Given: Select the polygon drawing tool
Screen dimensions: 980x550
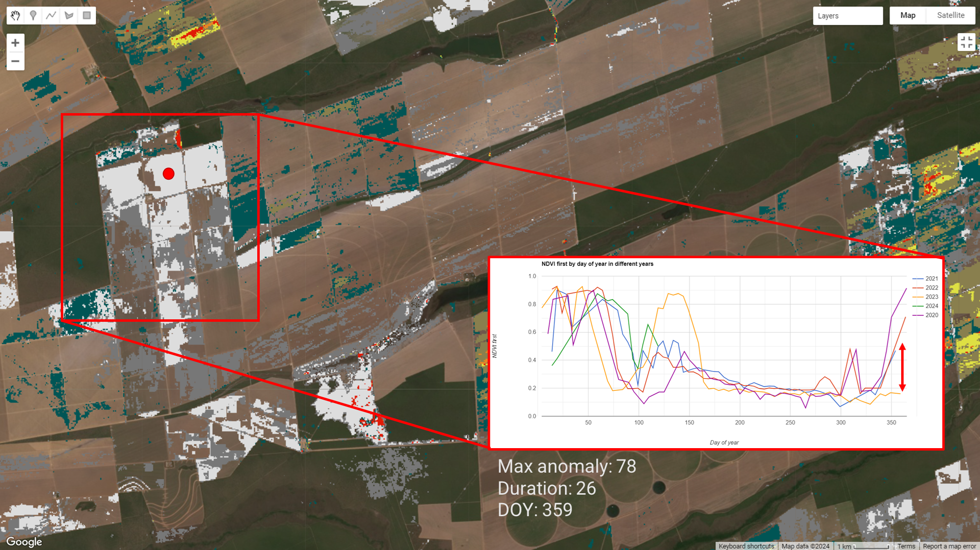Looking at the screenshot, I should tap(68, 15).
